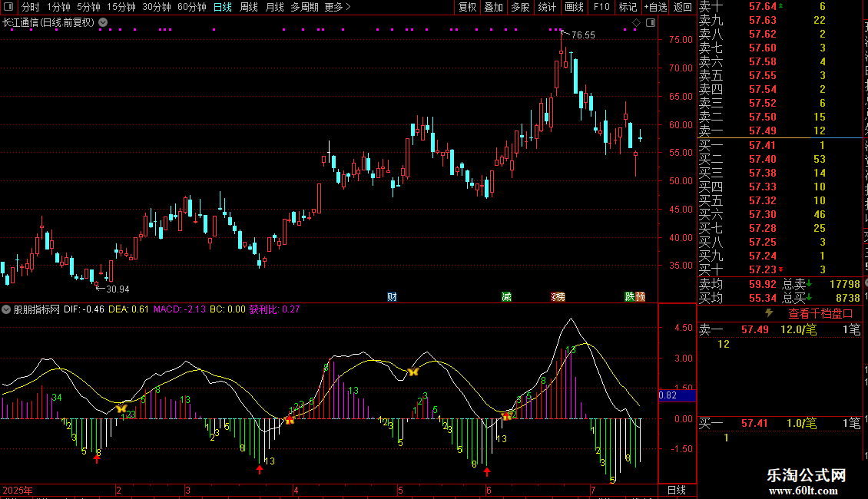Select 买十 bid row at 57.23
The image size is (868, 499).
coord(780,270)
